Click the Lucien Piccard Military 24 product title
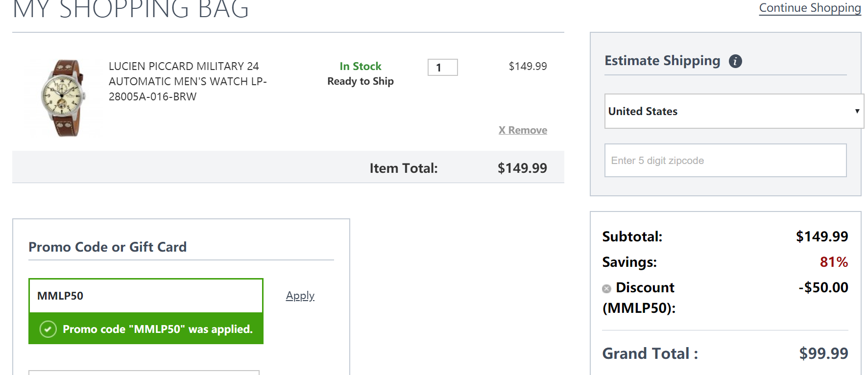The image size is (868, 375). point(188,81)
